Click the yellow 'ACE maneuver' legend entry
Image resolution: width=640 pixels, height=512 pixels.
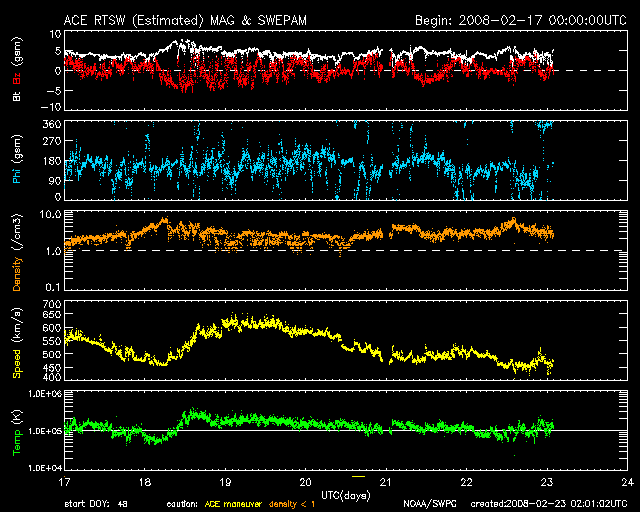pos(233,505)
